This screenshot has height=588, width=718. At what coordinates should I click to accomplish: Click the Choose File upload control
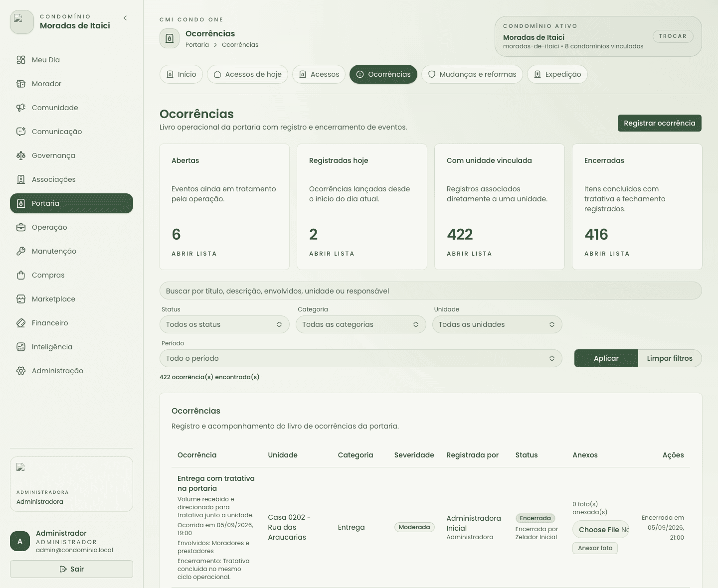pyautogui.click(x=601, y=530)
